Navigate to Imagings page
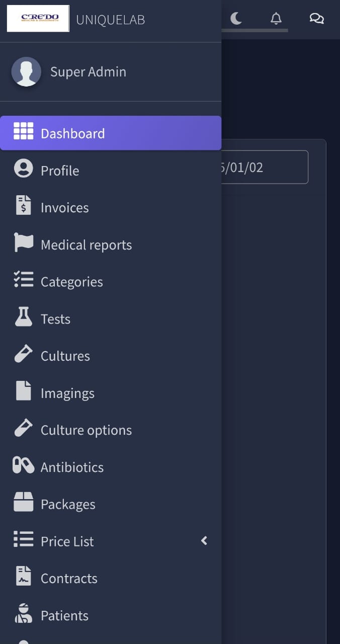Viewport: 340px width, 644px height. tap(67, 393)
